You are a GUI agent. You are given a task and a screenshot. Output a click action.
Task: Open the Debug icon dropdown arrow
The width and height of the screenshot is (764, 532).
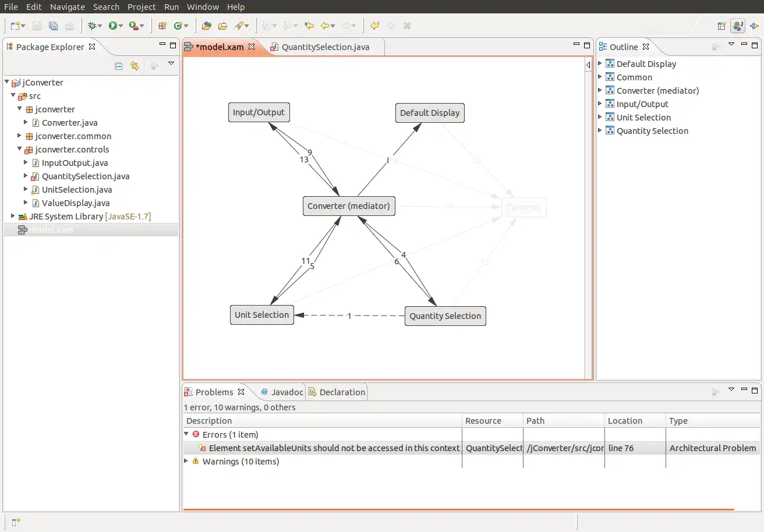tap(100, 26)
